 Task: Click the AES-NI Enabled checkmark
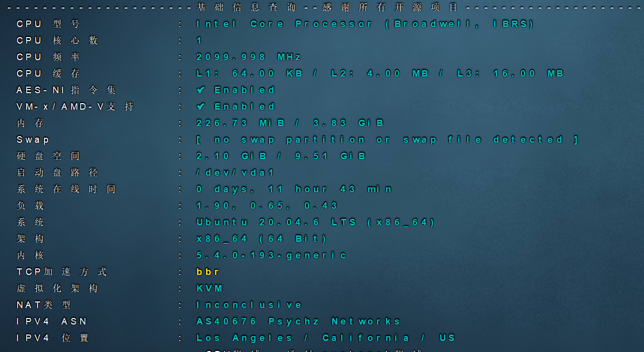[x=201, y=90]
